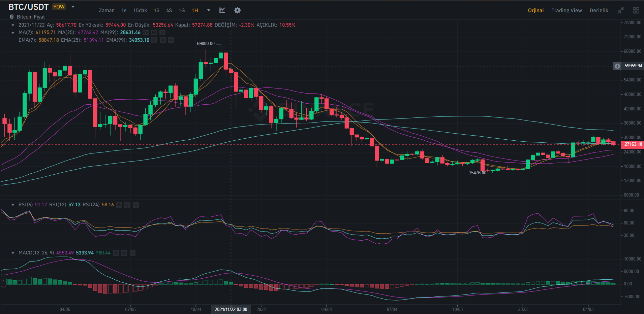The height and width of the screenshot is (314, 644).
Task: Expand the left side panel chevron
Action: (x=3, y=280)
